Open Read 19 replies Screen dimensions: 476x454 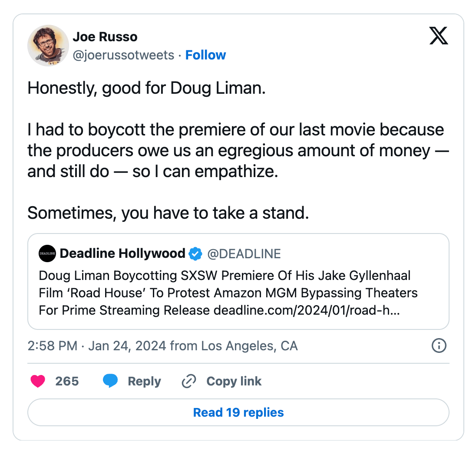(x=238, y=412)
